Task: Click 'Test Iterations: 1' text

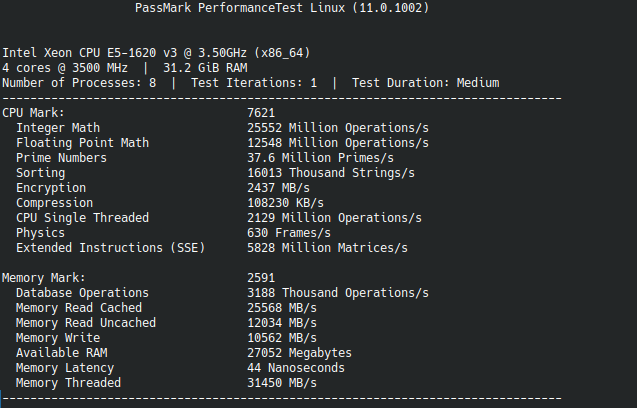Action: coord(254,83)
